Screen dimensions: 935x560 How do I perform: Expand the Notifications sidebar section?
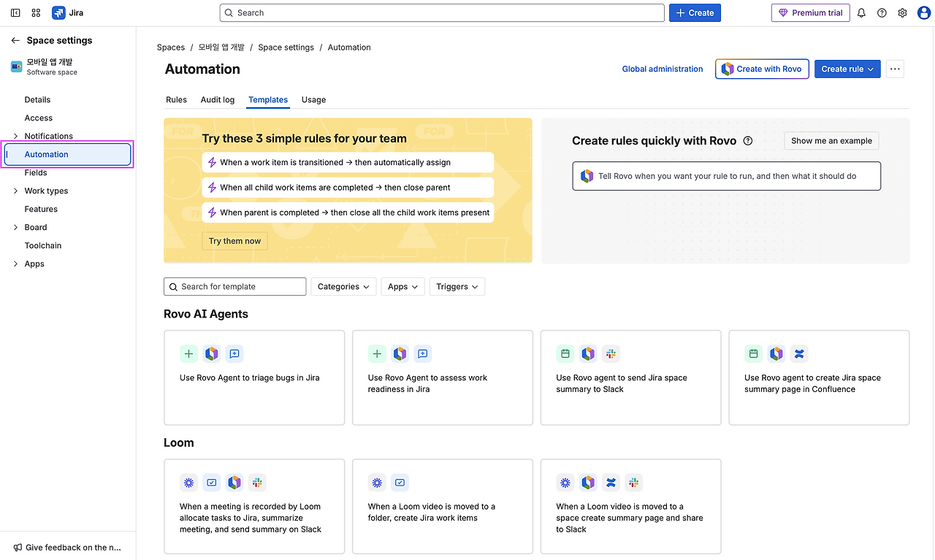click(16, 137)
